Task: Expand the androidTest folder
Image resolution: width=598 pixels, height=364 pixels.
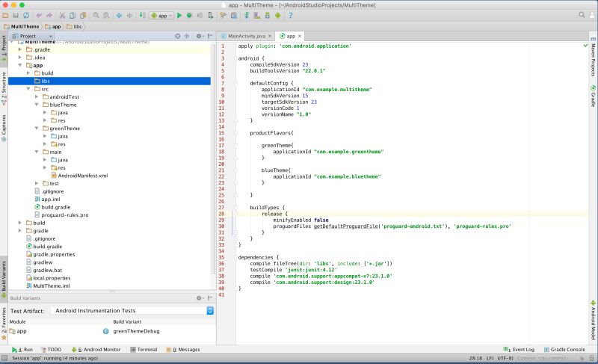Action: click(x=37, y=97)
